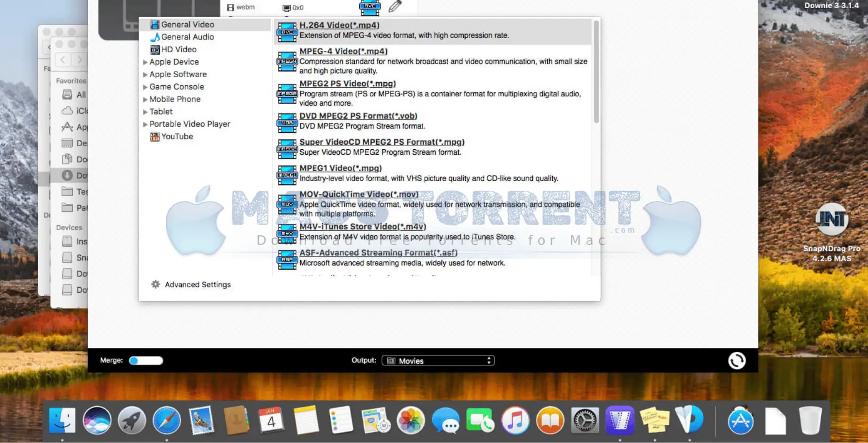Click the M4V format icon
Viewport: 868px width, 443px height.
click(x=287, y=234)
